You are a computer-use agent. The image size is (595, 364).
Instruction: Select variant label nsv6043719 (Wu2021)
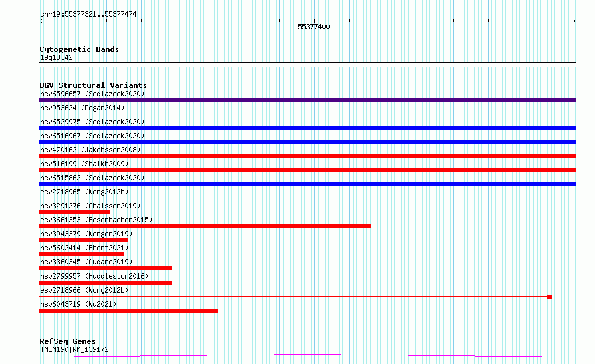pos(78,304)
